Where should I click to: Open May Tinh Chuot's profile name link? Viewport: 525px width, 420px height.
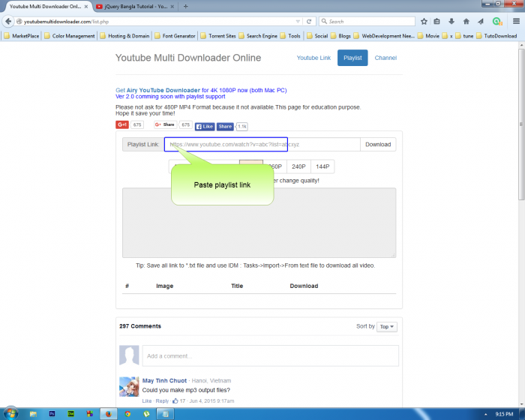point(164,380)
